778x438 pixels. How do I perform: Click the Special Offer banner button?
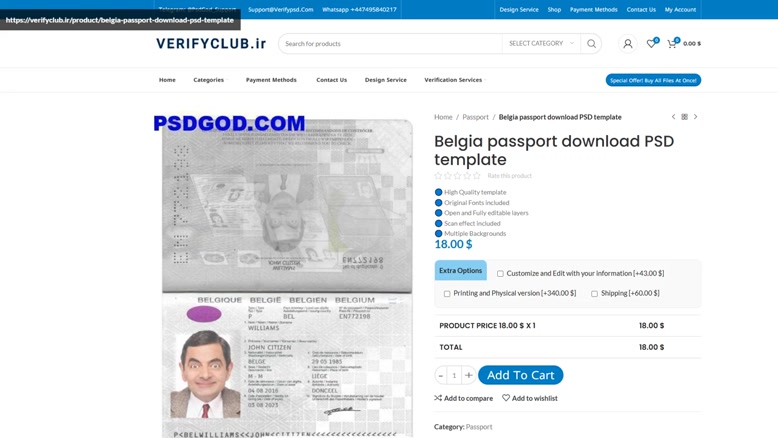653,80
